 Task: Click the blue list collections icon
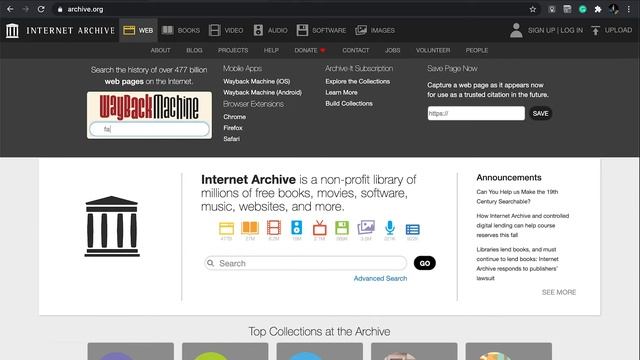click(412, 229)
